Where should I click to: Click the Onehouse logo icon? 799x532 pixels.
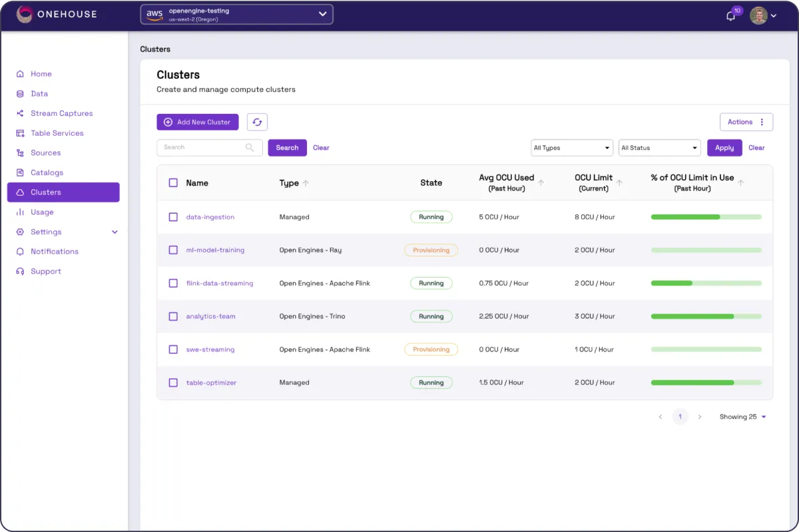pos(24,15)
